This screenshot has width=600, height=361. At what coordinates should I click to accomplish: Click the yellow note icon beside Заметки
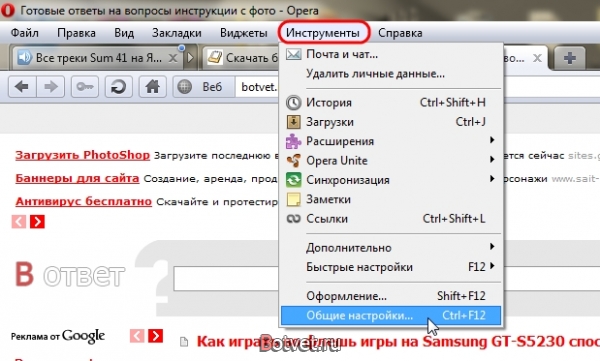tap(293, 199)
